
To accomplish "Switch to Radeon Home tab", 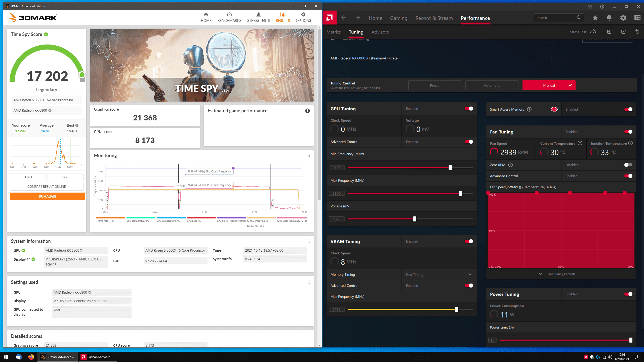I will (x=375, y=18).
